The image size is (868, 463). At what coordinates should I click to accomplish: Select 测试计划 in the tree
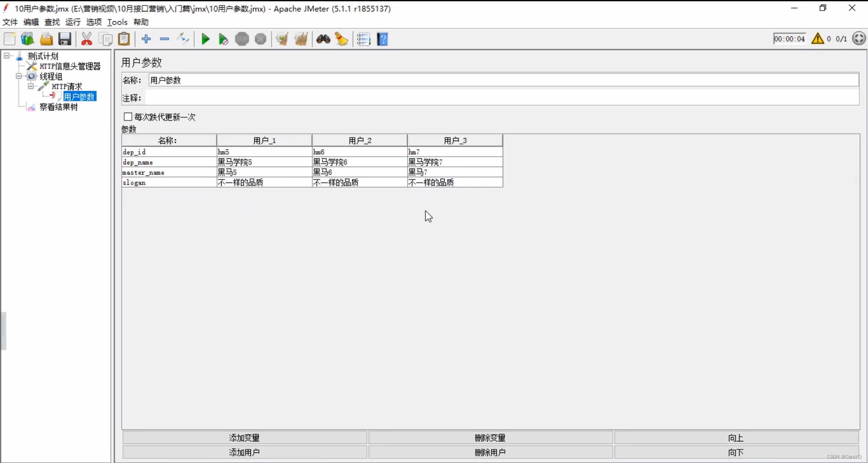point(43,56)
